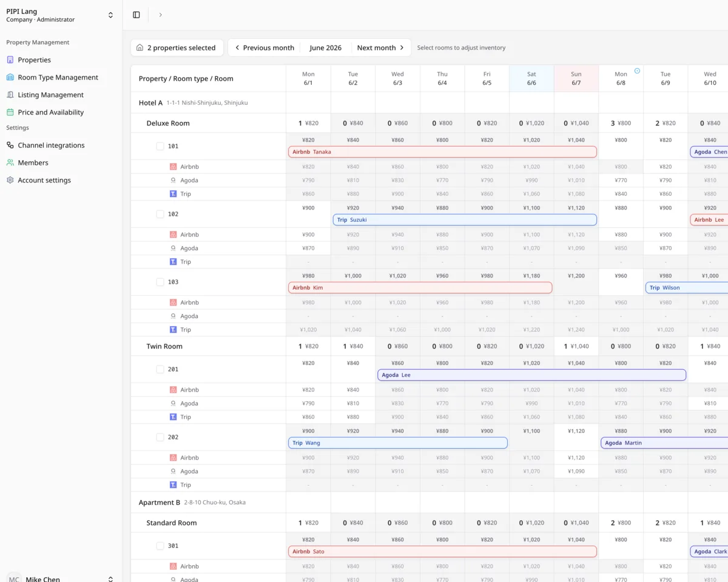
Task: Click Agoda icon under room 101
Action: [x=173, y=180]
